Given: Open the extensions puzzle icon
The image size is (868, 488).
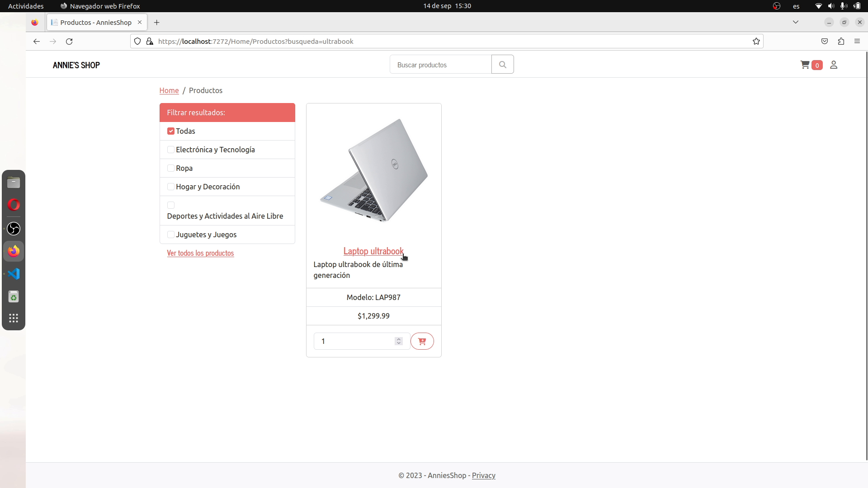Looking at the screenshot, I should 841,42.
